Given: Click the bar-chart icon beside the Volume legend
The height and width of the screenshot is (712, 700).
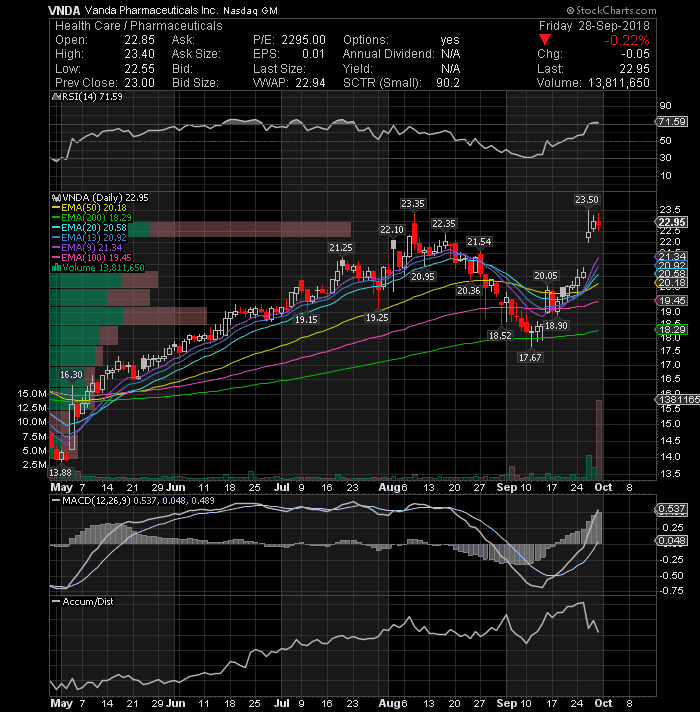Looking at the screenshot, I should 56,268.
